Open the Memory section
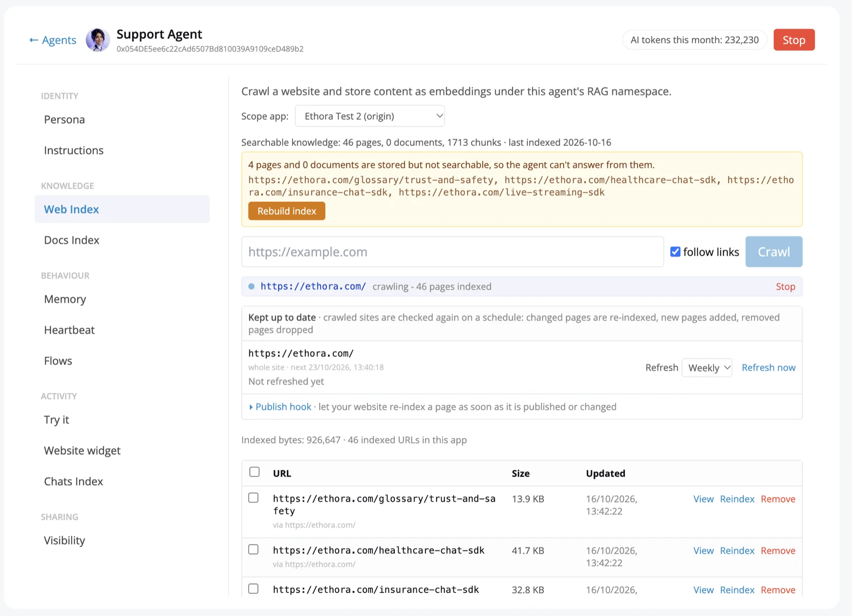852x616 pixels. (x=122, y=299)
